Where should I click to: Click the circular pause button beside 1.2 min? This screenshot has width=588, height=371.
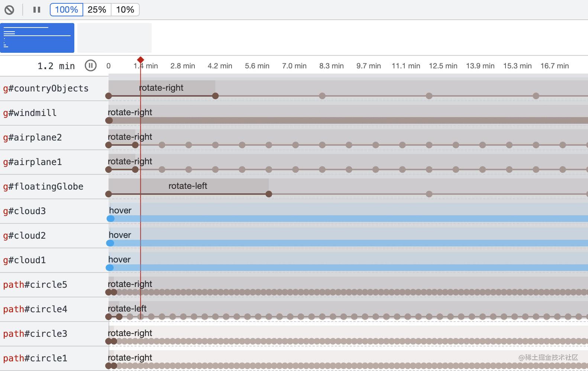(91, 65)
